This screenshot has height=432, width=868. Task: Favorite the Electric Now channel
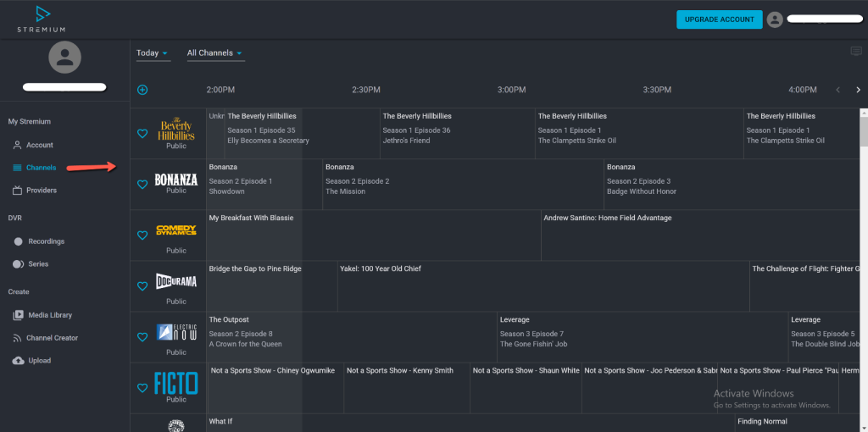[142, 337]
